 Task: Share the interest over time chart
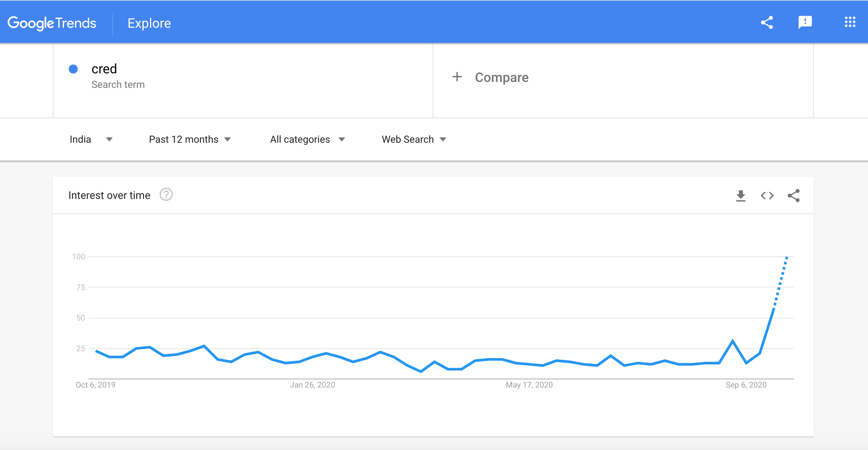(794, 196)
